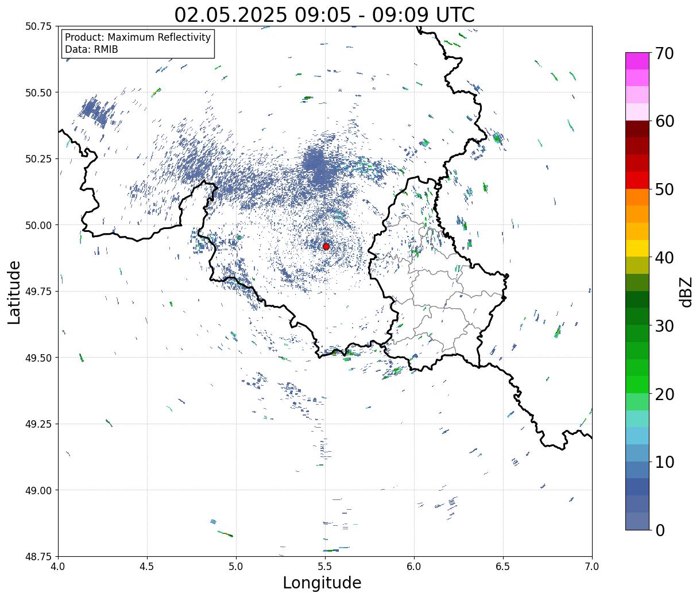The height and width of the screenshot is (597, 700).
Task: Click the Product: Maximum Reflectivity label
Action: 138,37
